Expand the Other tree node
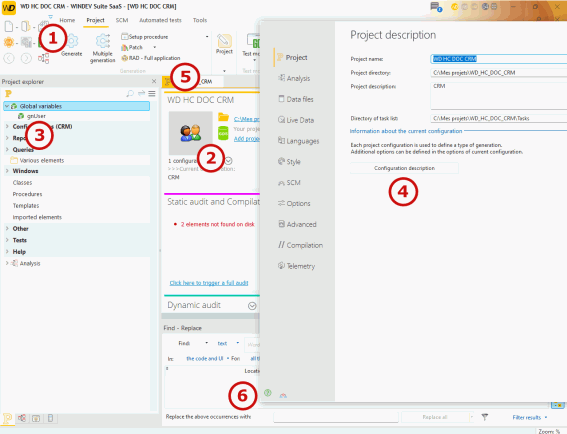Viewport: 567px width, 434px height. click(x=7, y=229)
